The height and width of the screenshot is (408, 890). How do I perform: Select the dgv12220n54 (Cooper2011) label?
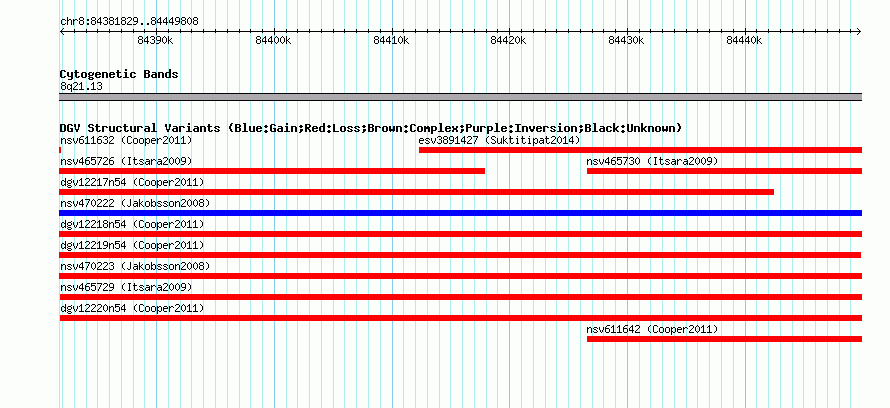point(132,308)
